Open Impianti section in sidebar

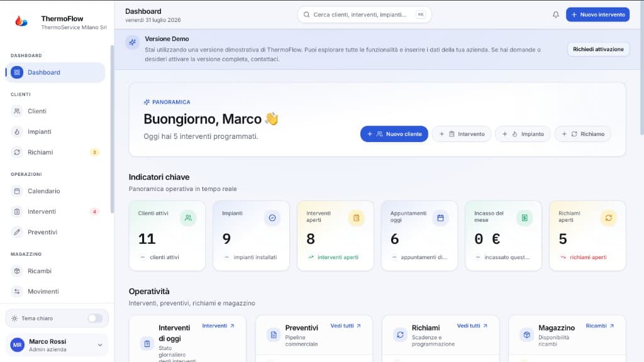(55, 132)
